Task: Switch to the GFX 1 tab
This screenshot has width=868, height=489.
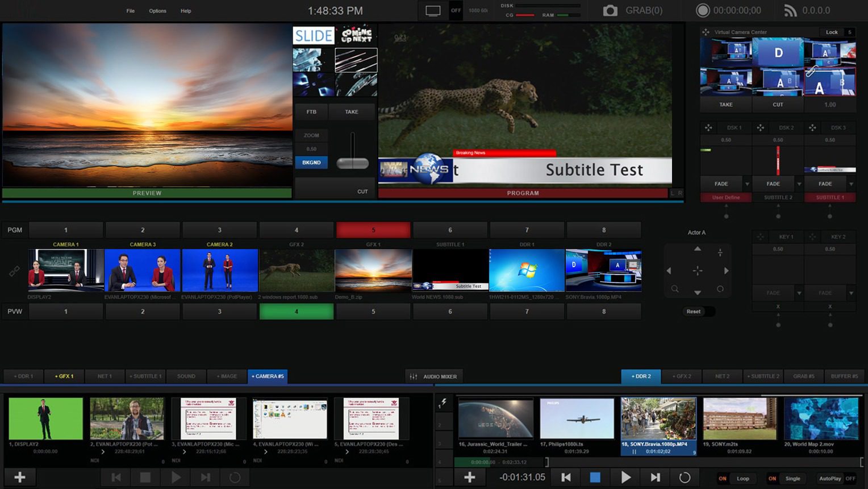Action: [x=64, y=376]
